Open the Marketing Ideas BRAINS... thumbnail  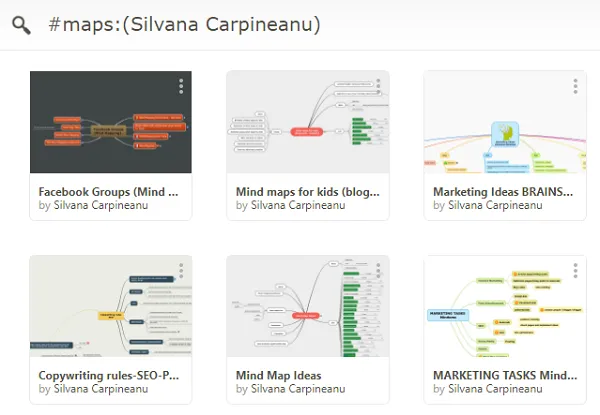tap(505, 122)
